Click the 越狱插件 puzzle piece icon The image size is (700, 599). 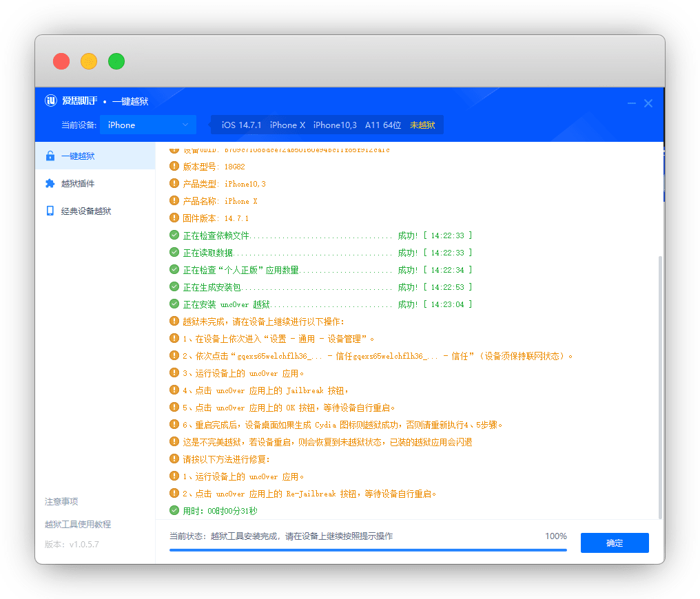50,183
